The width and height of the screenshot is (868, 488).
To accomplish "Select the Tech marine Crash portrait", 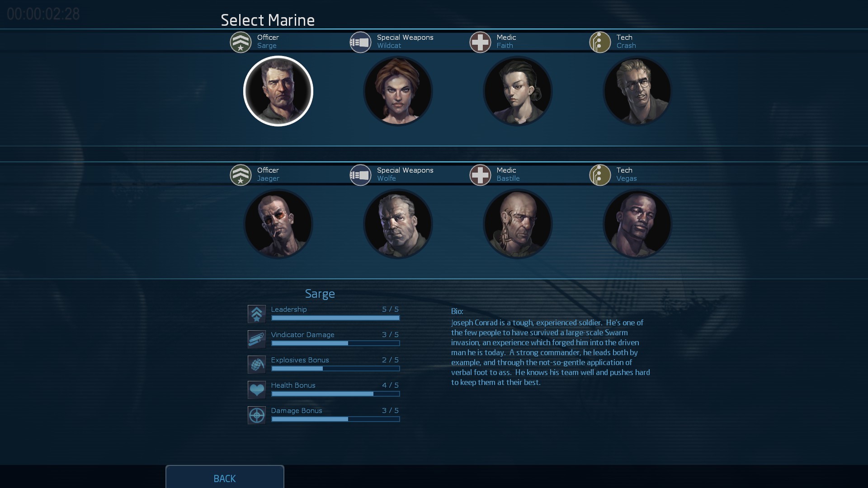I will tap(637, 91).
